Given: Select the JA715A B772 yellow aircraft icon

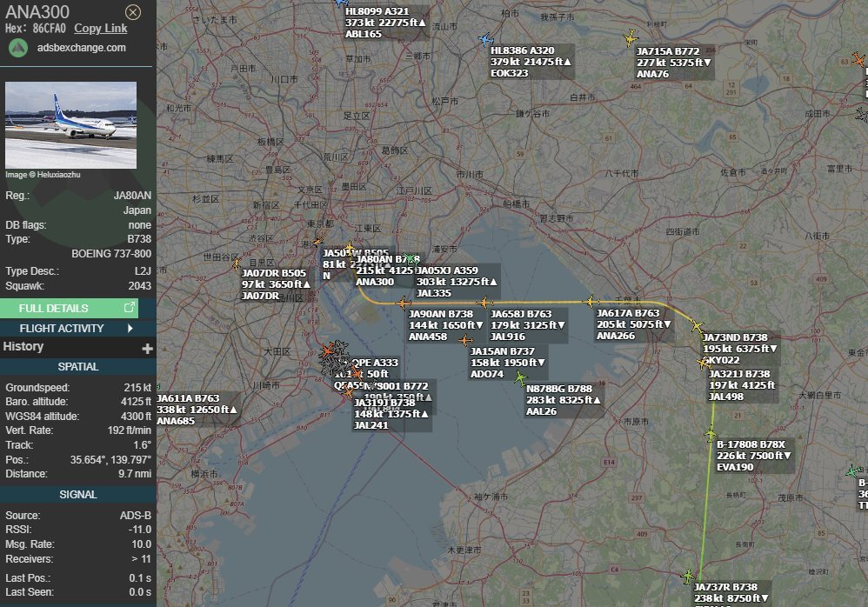Looking at the screenshot, I should tap(630, 38).
